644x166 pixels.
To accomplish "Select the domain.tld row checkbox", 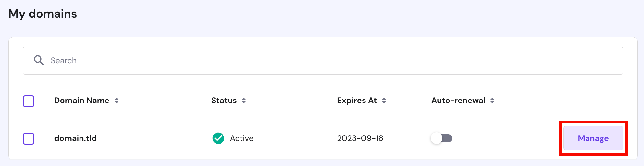I will (29, 139).
